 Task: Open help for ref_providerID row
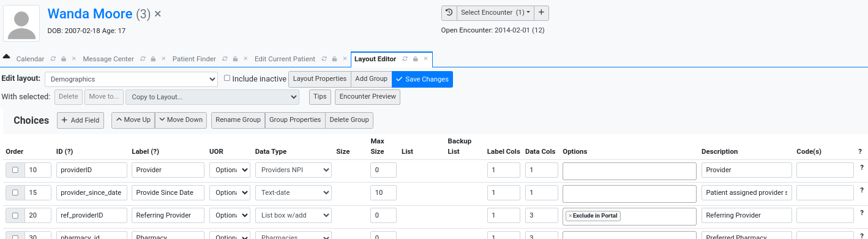click(862, 213)
